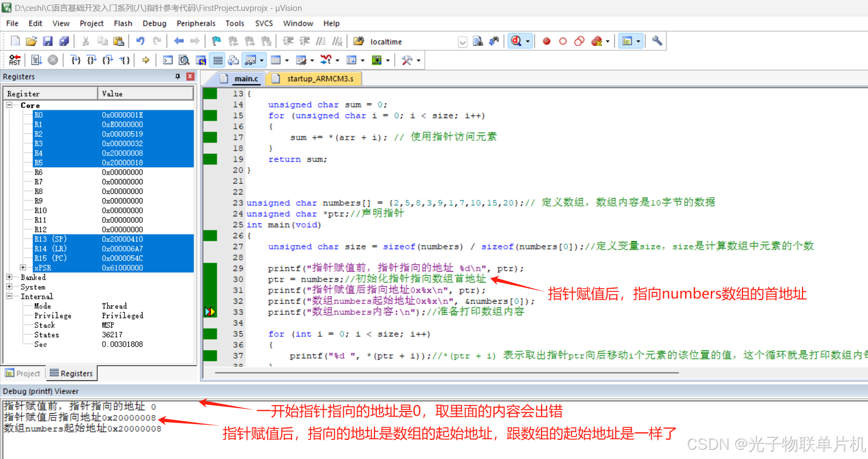Click the Step Into icon
The height and width of the screenshot is (459, 868).
[76, 60]
